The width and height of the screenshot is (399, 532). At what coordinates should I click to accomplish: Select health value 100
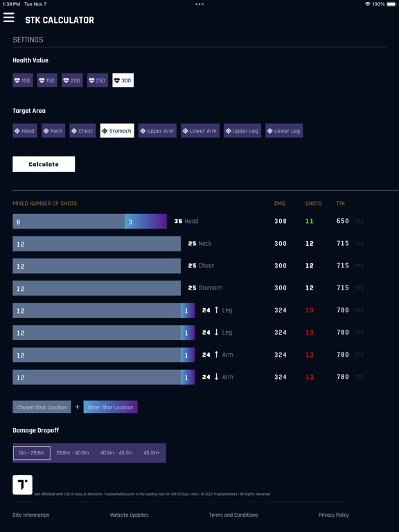click(x=23, y=80)
